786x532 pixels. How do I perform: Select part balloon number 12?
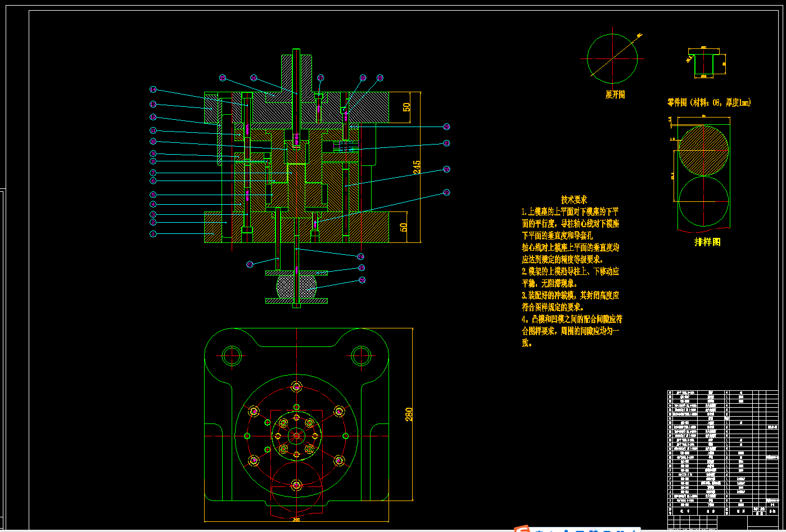point(153,117)
